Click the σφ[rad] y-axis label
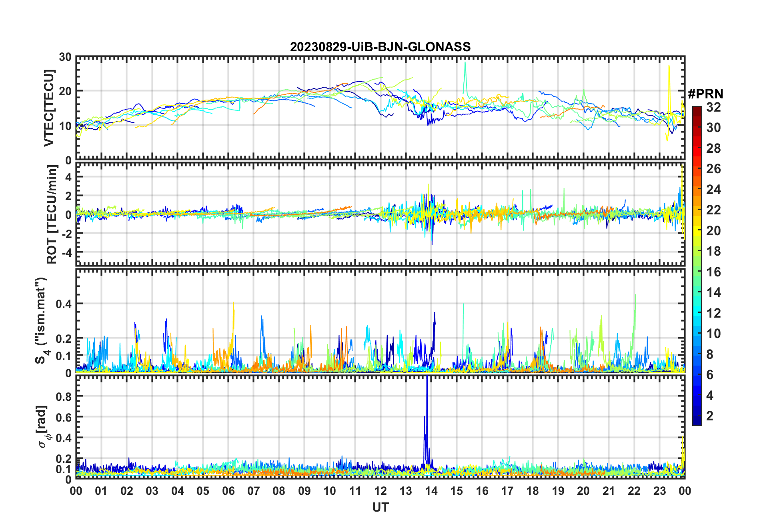 (x=43, y=427)
